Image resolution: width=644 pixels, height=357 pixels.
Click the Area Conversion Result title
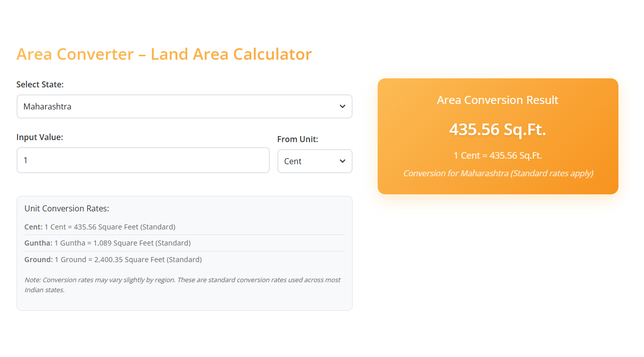point(498,100)
